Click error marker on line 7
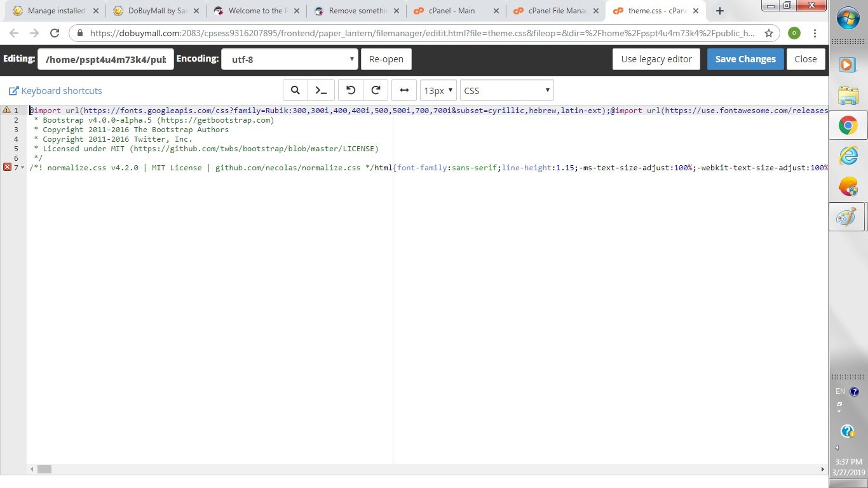Image resolution: width=868 pixels, height=488 pixels. point(7,167)
